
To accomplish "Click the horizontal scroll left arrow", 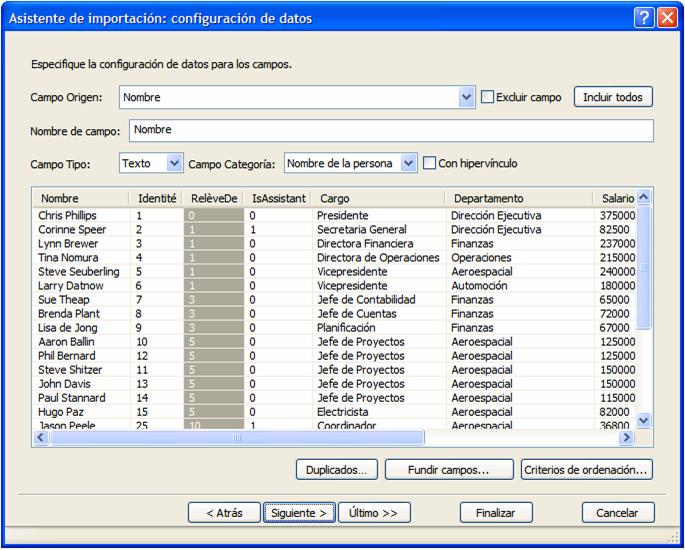I will pos(41,437).
